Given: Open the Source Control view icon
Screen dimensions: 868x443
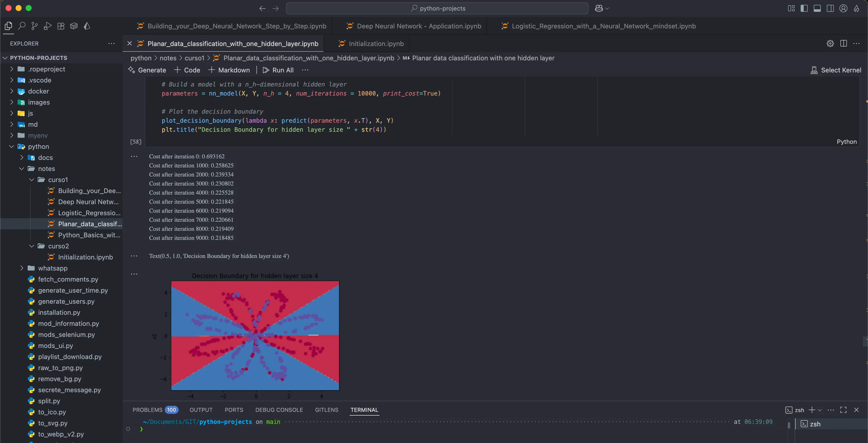Looking at the screenshot, I should [34, 26].
